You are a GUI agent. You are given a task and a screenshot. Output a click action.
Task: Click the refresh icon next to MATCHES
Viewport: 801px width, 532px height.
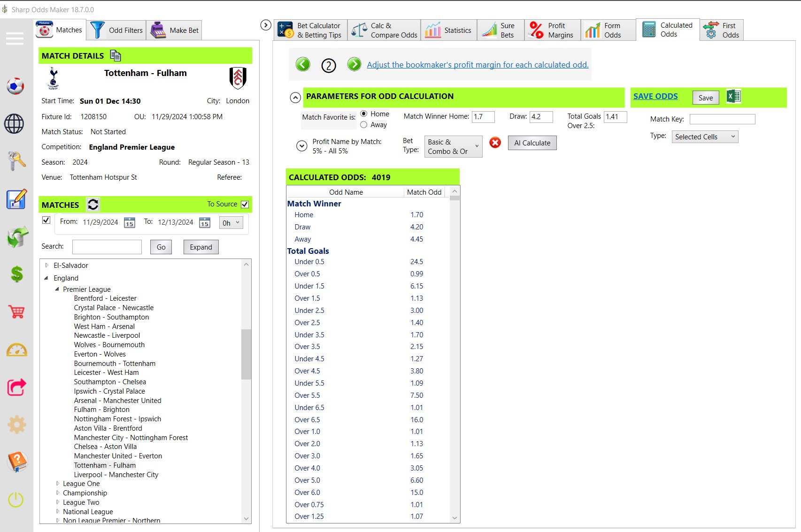[93, 205]
